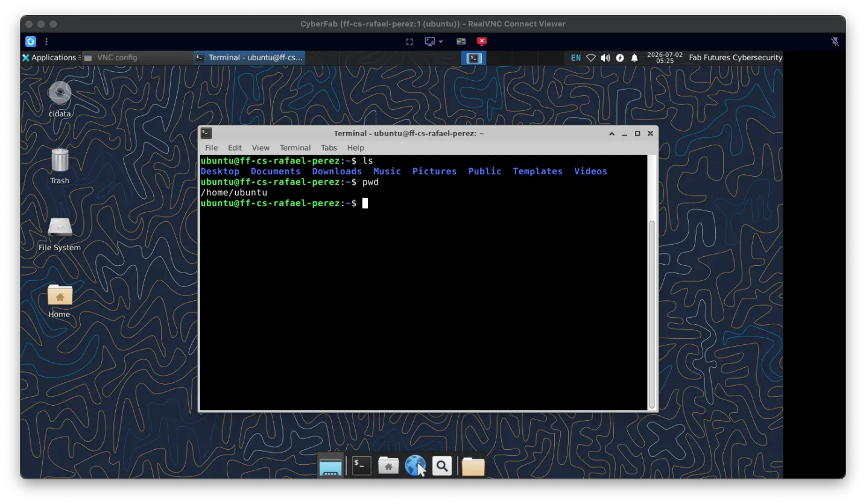Click Desktop directory in ls output

click(x=220, y=171)
